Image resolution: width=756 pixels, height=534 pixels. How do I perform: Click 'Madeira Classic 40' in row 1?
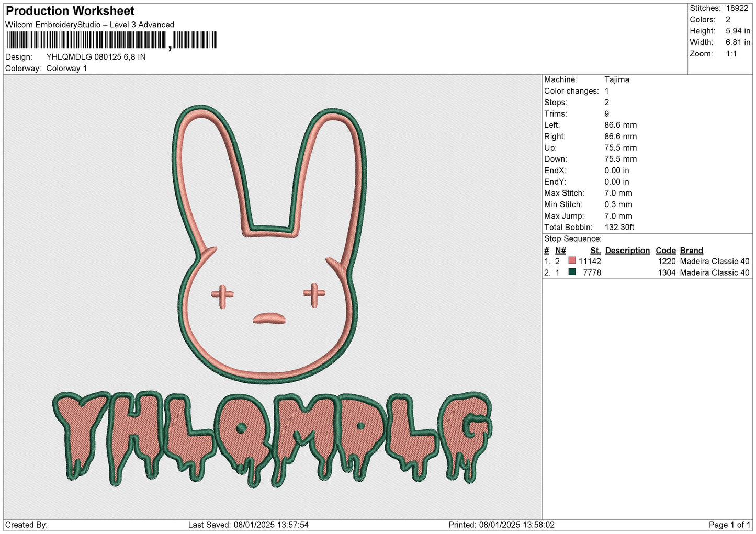[715, 261]
